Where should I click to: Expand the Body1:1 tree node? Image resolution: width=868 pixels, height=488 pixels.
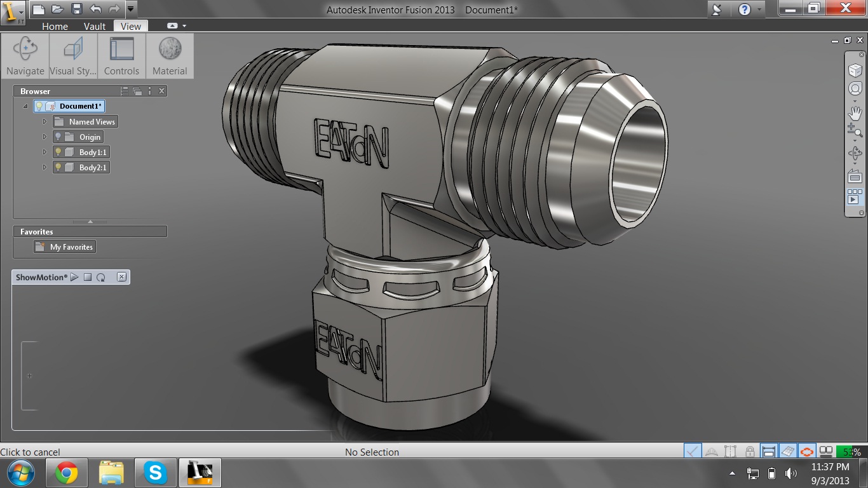(44, 152)
